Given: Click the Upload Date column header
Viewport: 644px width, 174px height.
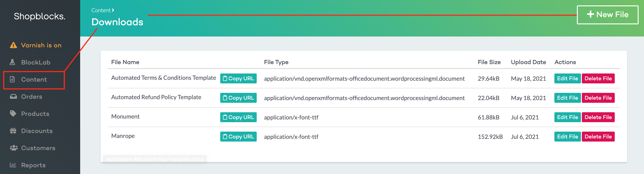Looking at the screenshot, I should coord(528,62).
